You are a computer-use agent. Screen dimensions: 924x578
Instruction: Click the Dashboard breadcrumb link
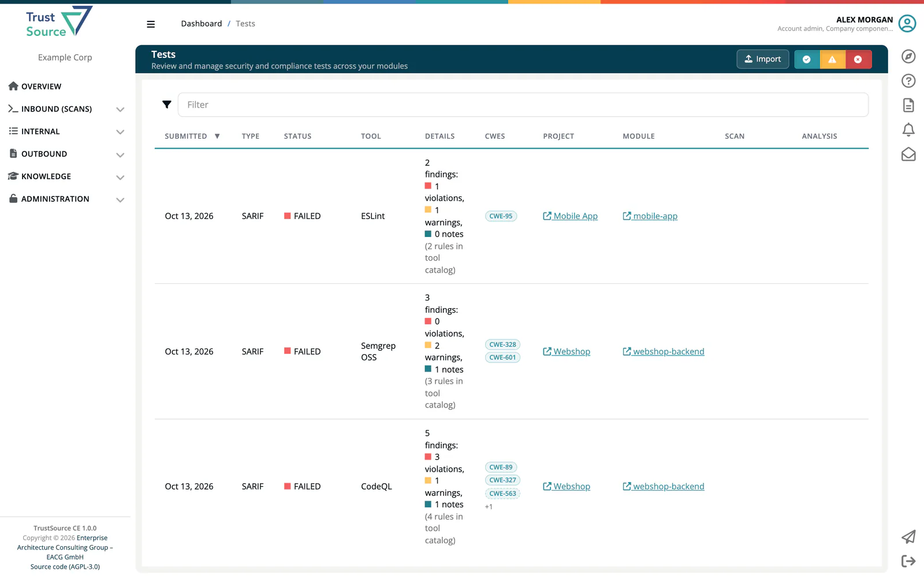coord(202,24)
